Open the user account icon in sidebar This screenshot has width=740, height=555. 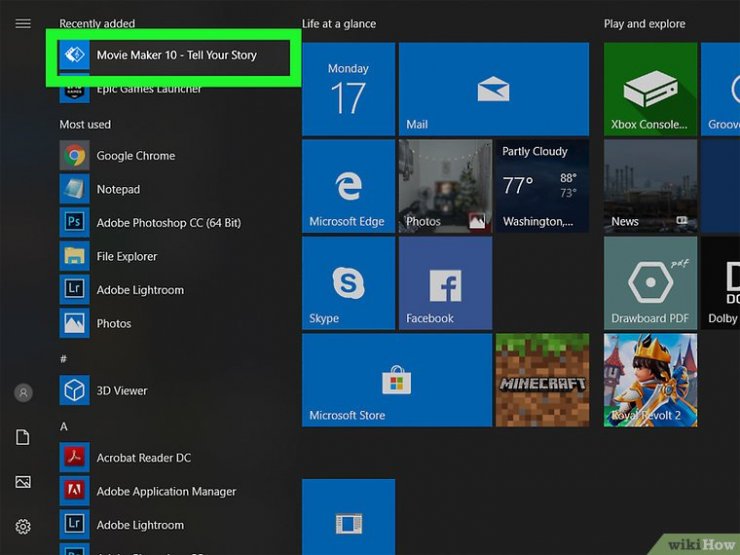(x=23, y=392)
